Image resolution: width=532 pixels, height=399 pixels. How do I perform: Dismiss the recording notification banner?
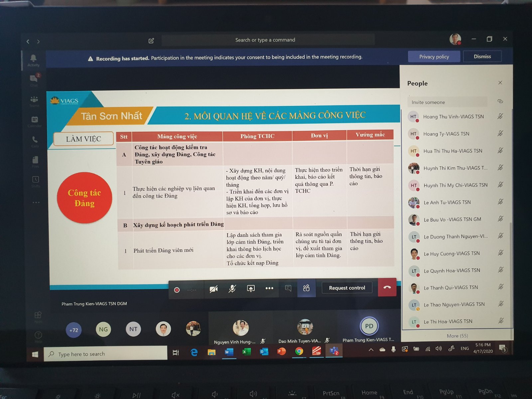point(482,56)
